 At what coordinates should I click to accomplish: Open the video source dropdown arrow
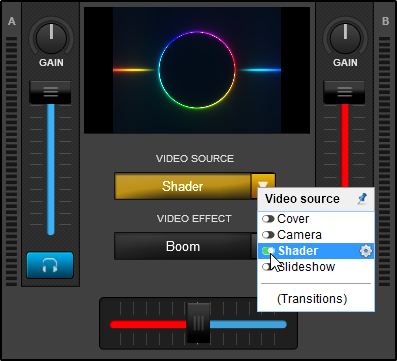[263, 186]
